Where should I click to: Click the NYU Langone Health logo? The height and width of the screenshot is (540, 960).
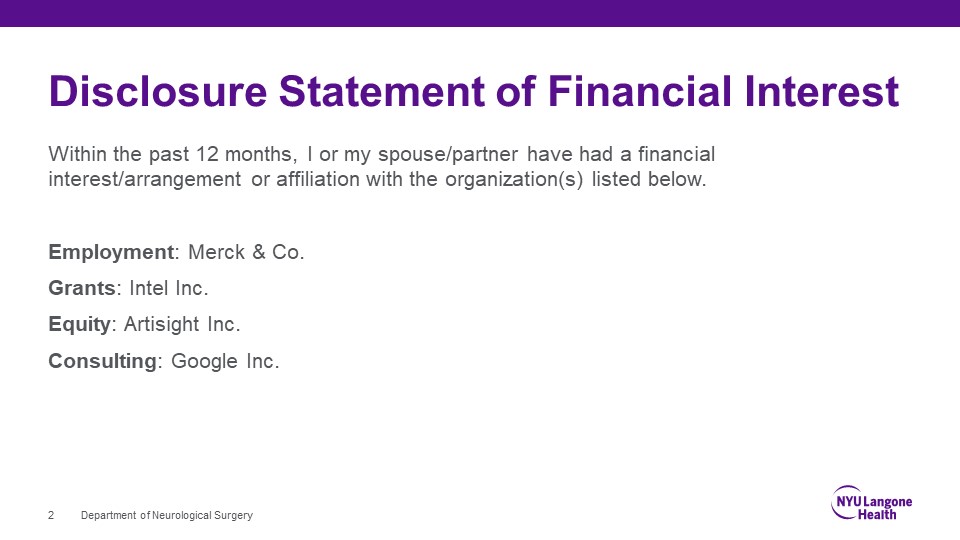[x=871, y=503]
